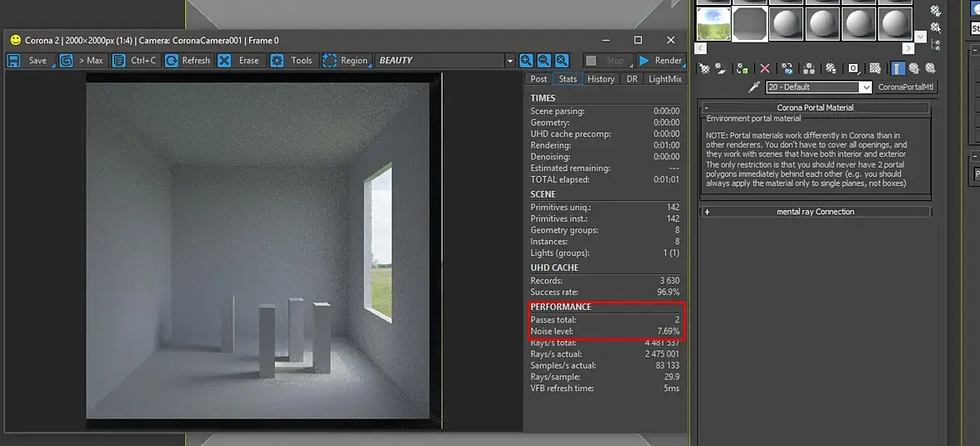Switch to the Post tab
Viewport: 980px width, 446px height.
[x=539, y=79]
